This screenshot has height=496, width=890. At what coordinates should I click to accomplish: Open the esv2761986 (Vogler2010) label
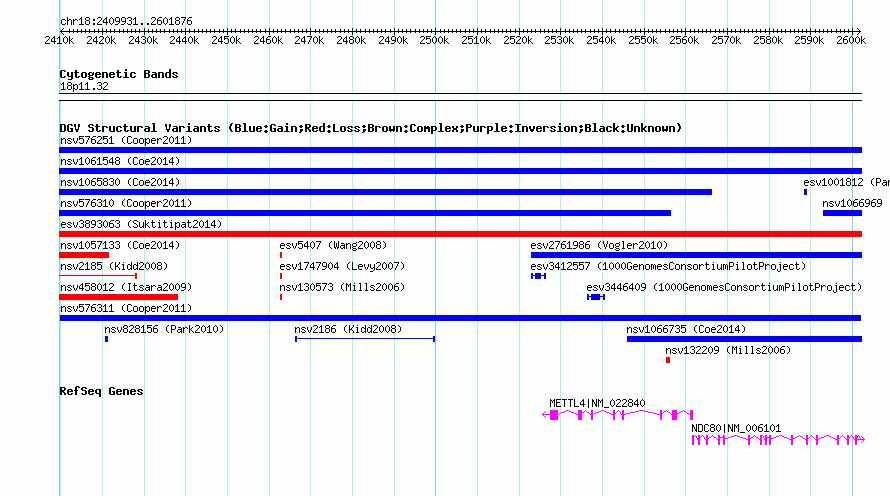(599, 245)
